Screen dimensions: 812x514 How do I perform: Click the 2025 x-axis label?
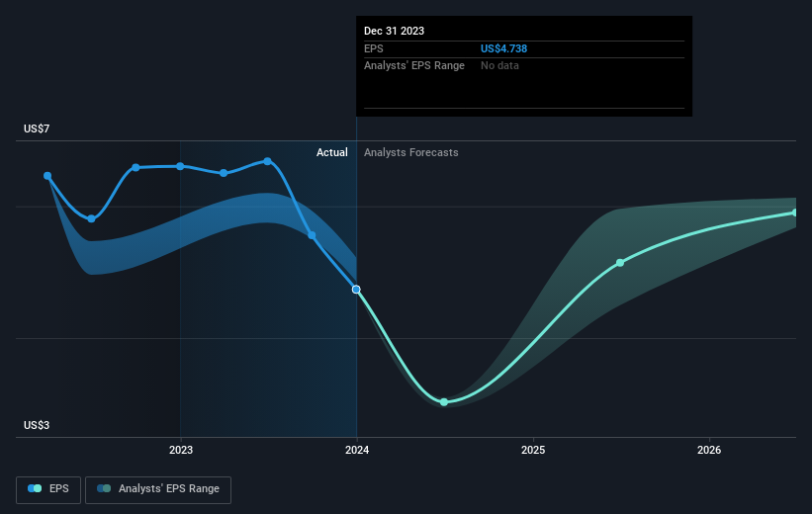[x=533, y=450]
